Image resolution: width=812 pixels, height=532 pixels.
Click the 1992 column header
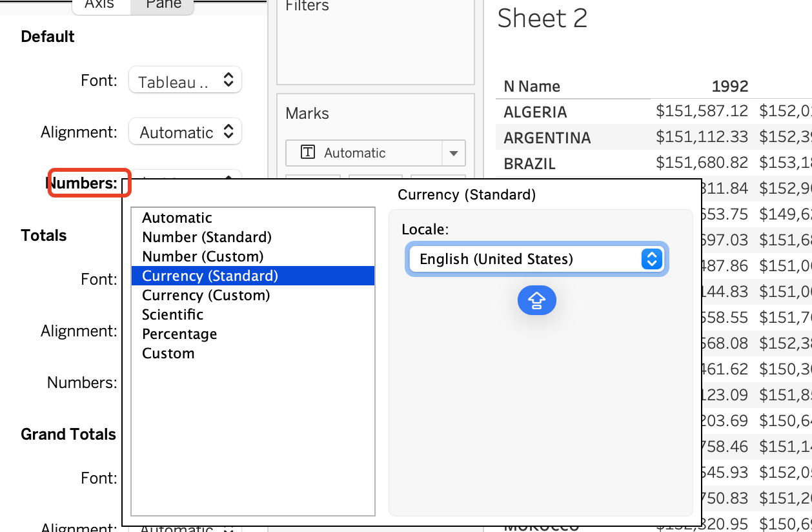[x=729, y=87]
